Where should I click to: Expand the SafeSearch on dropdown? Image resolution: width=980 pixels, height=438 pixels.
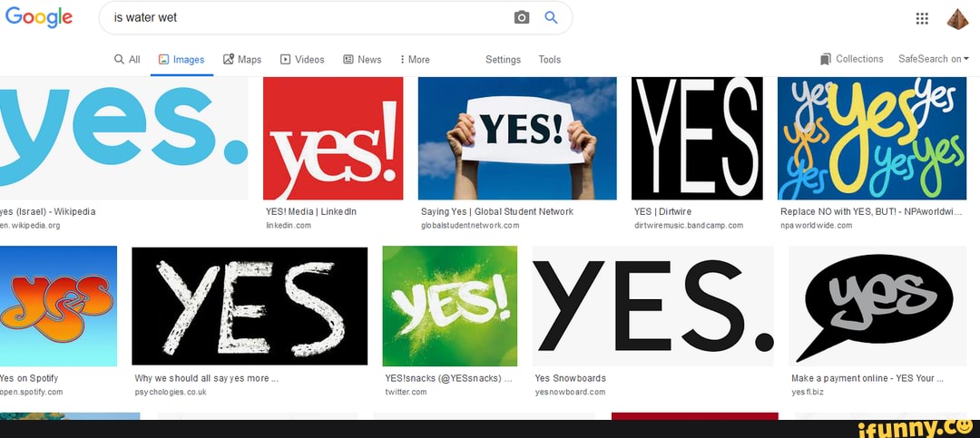pos(933,59)
